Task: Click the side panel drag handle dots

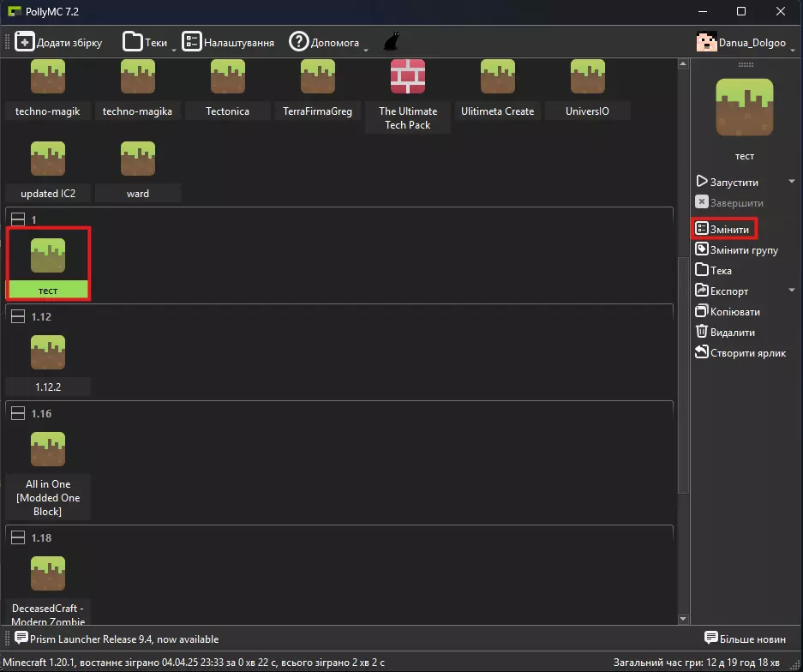Action: tap(746, 64)
